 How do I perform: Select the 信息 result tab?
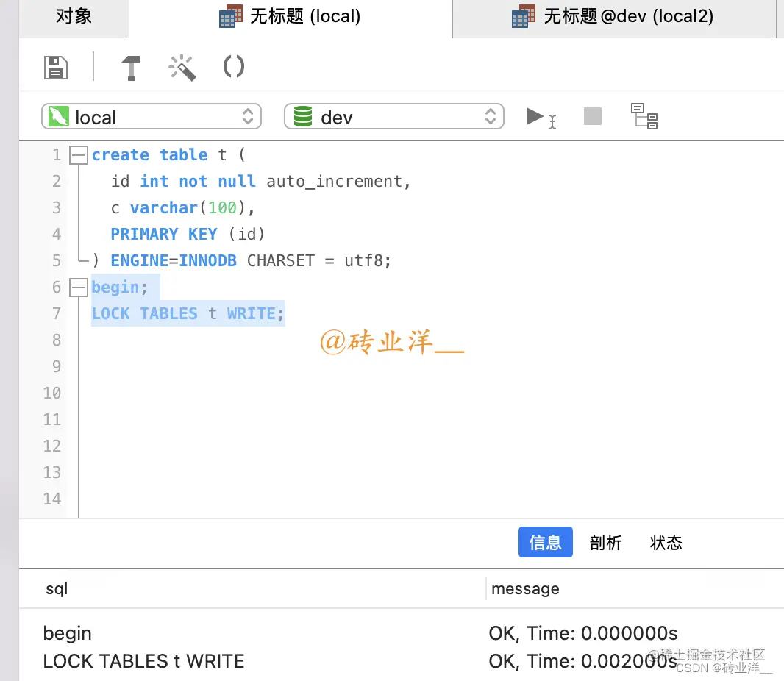pos(546,542)
